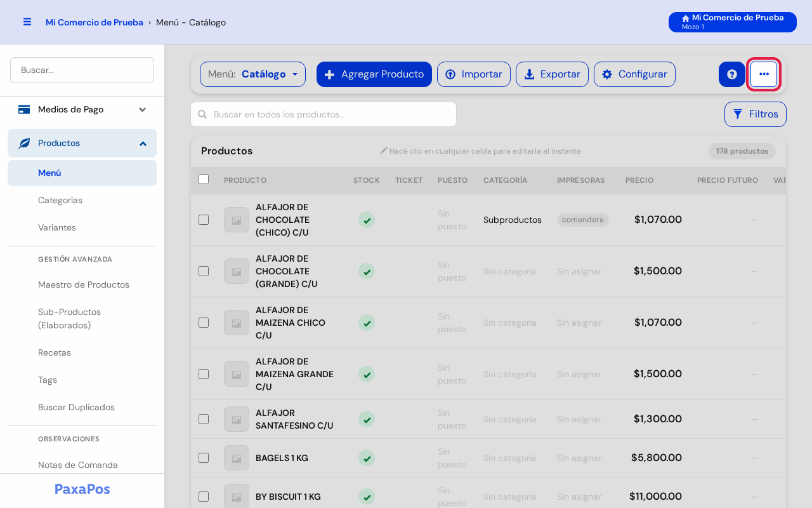Click the Agregar Producto button
Viewport: 812px width, 508px height.
coord(374,74)
